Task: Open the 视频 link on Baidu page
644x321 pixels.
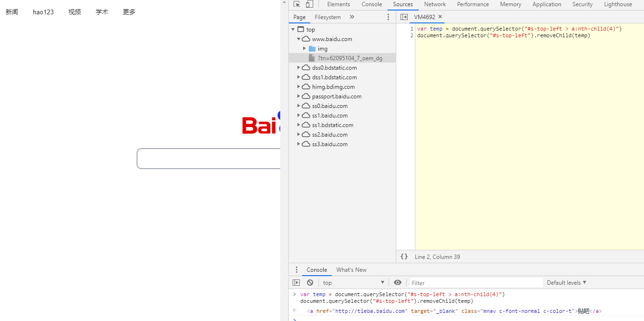Action: (x=74, y=12)
